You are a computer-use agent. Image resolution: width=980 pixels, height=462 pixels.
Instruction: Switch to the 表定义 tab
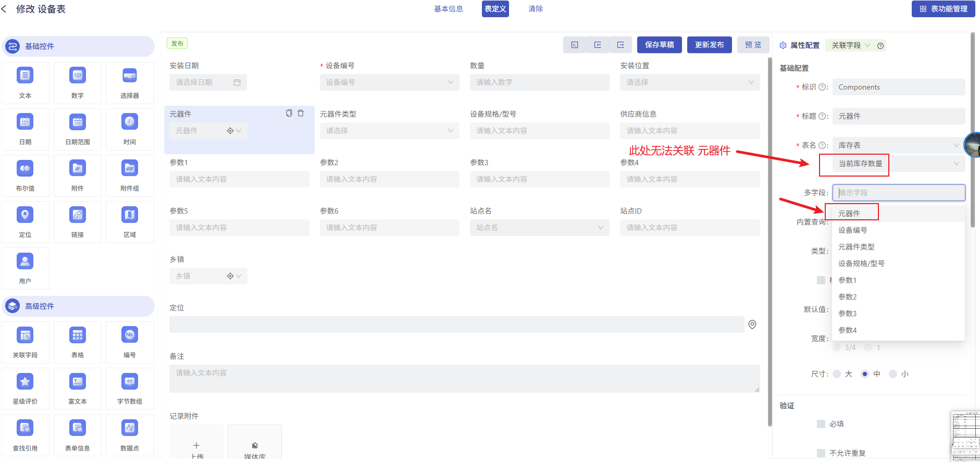pos(495,9)
